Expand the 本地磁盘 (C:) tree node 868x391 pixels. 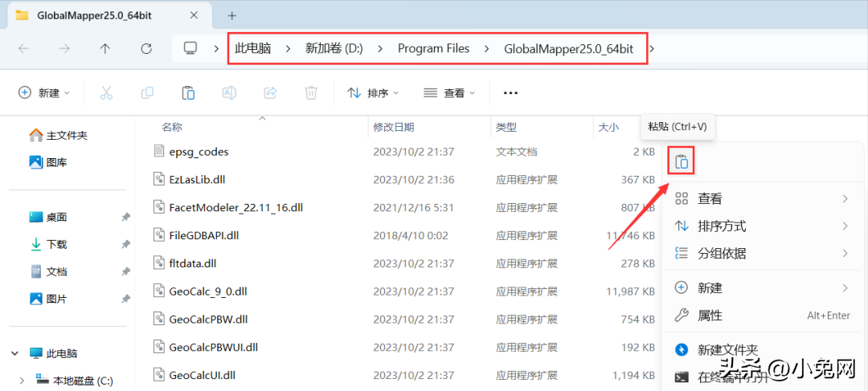(x=23, y=381)
